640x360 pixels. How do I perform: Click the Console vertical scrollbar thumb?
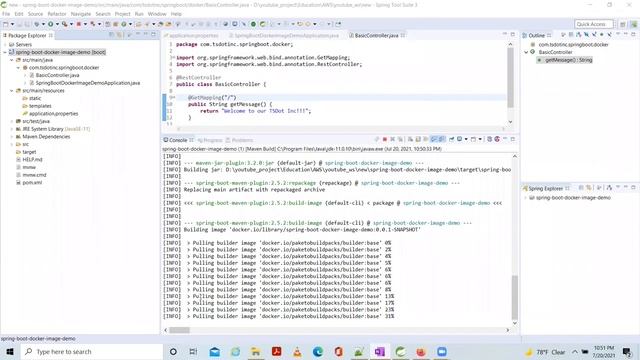[514, 298]
